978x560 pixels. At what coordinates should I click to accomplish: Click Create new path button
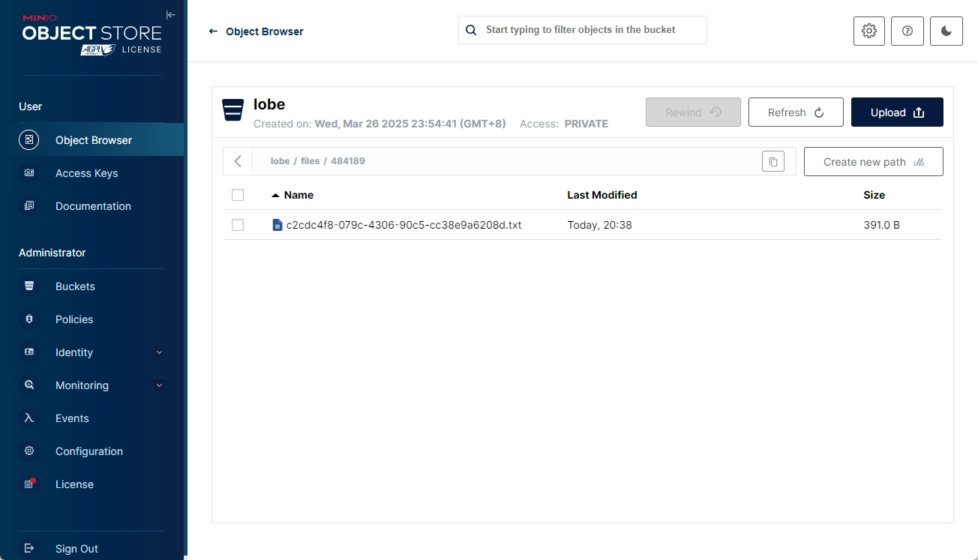tap(873, 162)
